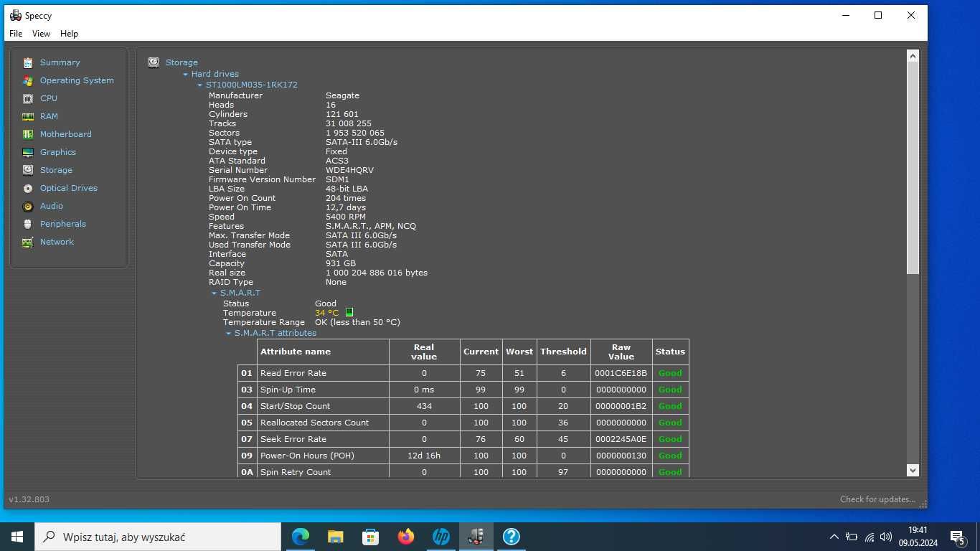Select the Reallocated Sectors Count row
This screenshot has height=551, width=980.
point(463,423)
